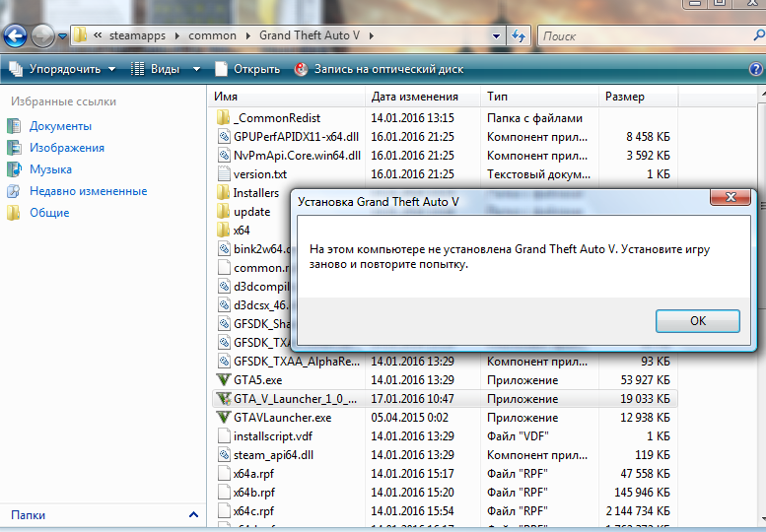Close the Установка Grand Theft Auto V dialog
Image resolution: width=766 pixels, height=532 pixels.
click(731, 197)
